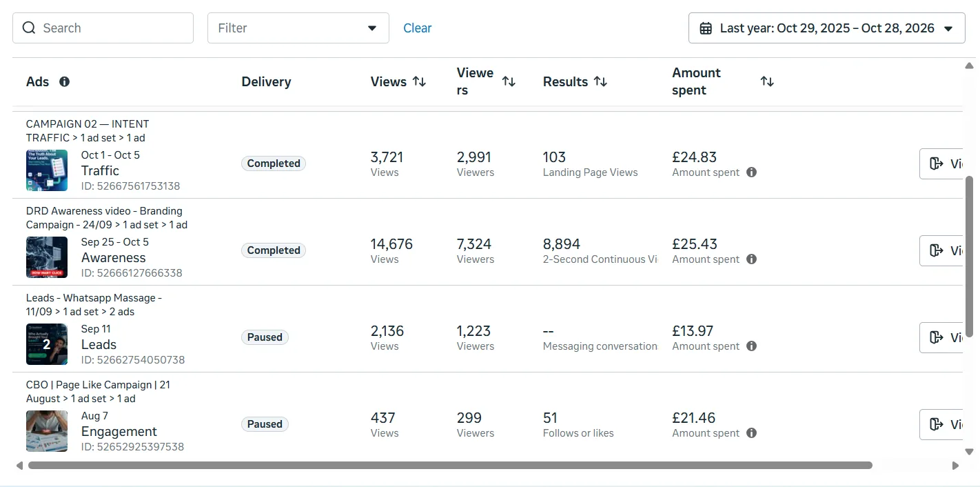Click the View button in Traffic row
980x487 pixels.
pyautogui.click(x=941, y=163)
